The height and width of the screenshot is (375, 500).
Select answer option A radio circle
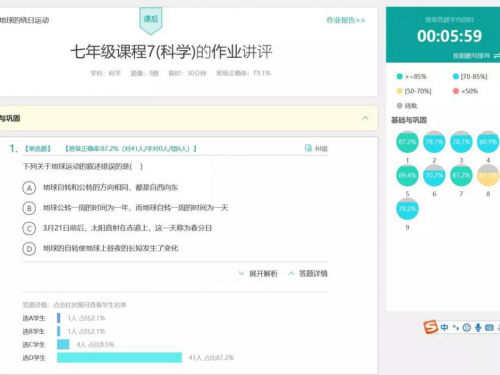click(x=29, y=188)
